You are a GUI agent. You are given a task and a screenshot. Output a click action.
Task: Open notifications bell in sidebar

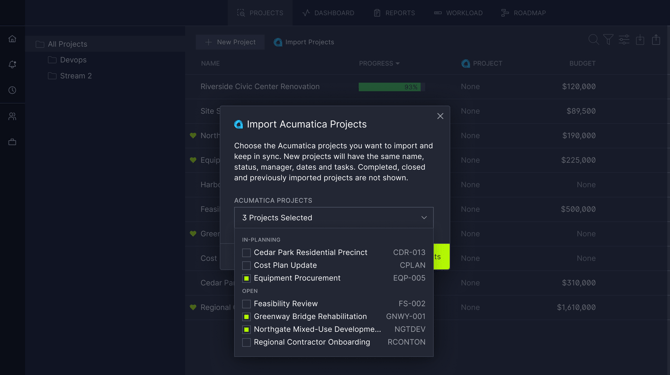(12, 64)
